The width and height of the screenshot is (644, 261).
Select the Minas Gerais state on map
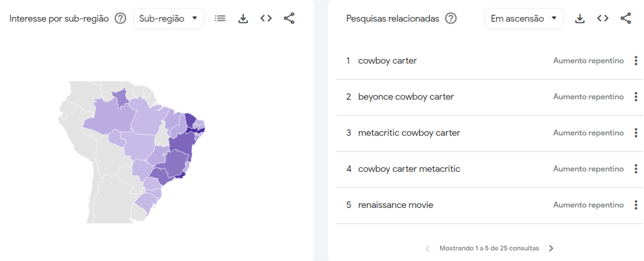[175, 163]
